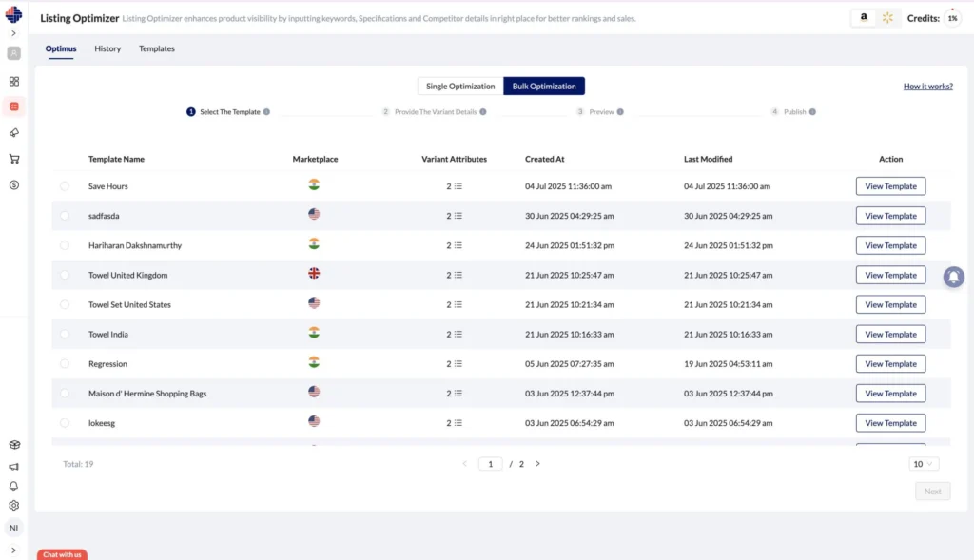Click info icon next to Select The Template
The image size is (974, 560).
coord(266,112)
